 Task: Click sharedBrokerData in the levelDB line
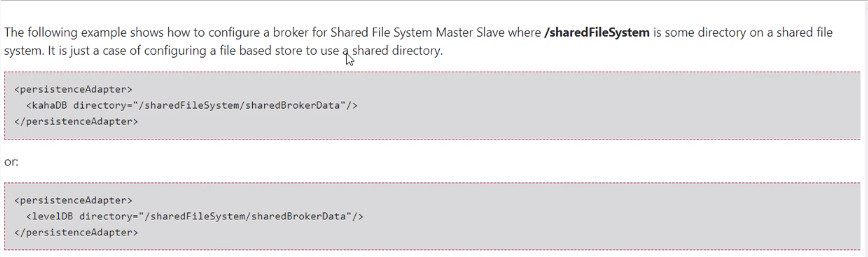298,216
